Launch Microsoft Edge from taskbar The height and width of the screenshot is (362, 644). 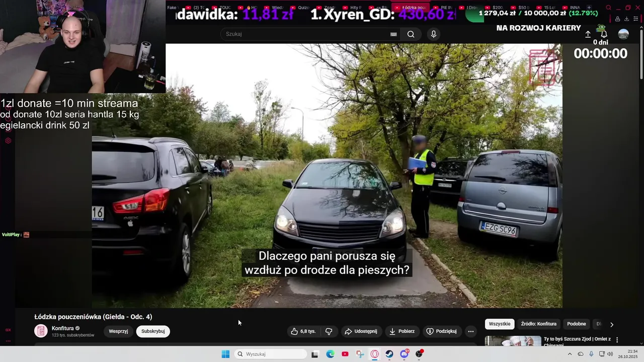tap(330, 354)
